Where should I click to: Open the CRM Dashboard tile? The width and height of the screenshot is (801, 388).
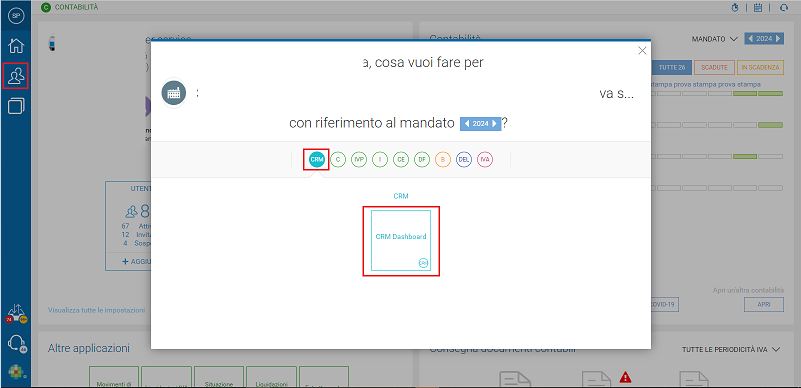pos(401,240)
